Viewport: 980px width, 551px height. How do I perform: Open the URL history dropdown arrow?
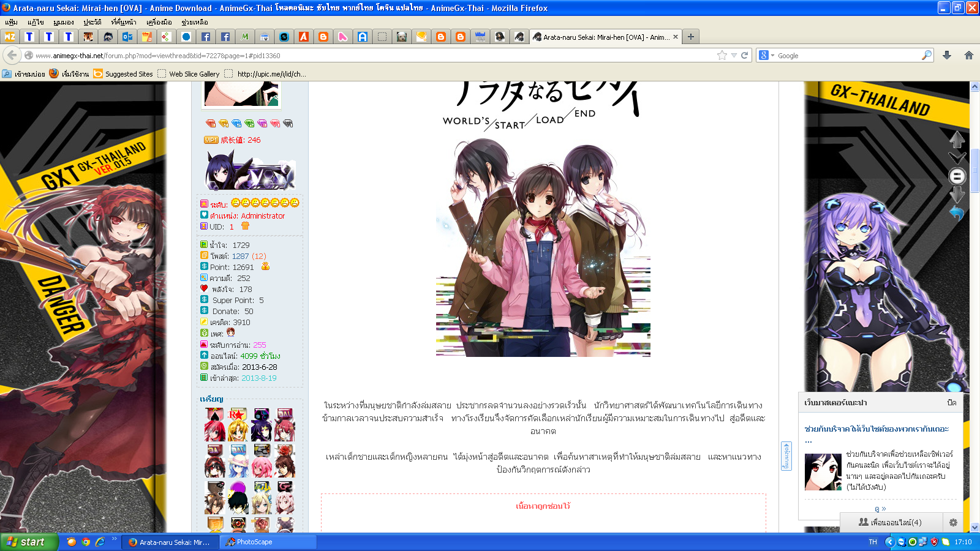pyautogui.click(x=734, y=55)
